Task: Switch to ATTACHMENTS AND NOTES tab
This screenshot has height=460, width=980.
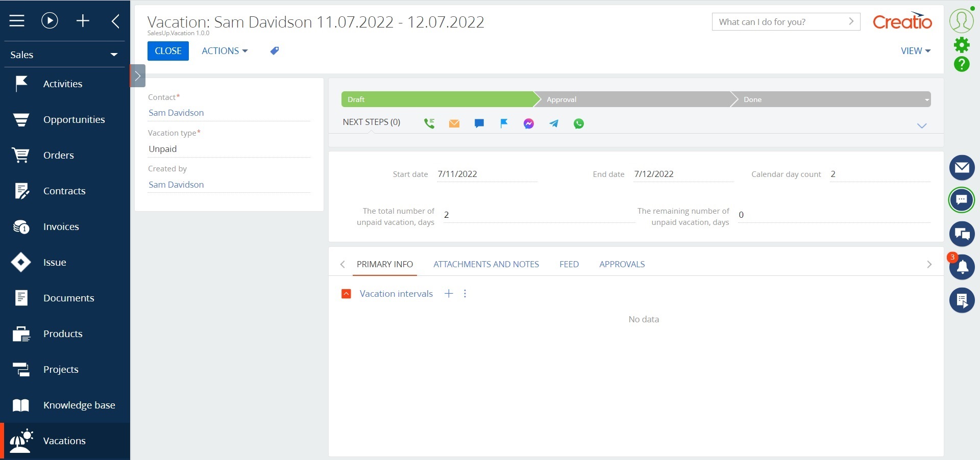Action: [486, 264]
